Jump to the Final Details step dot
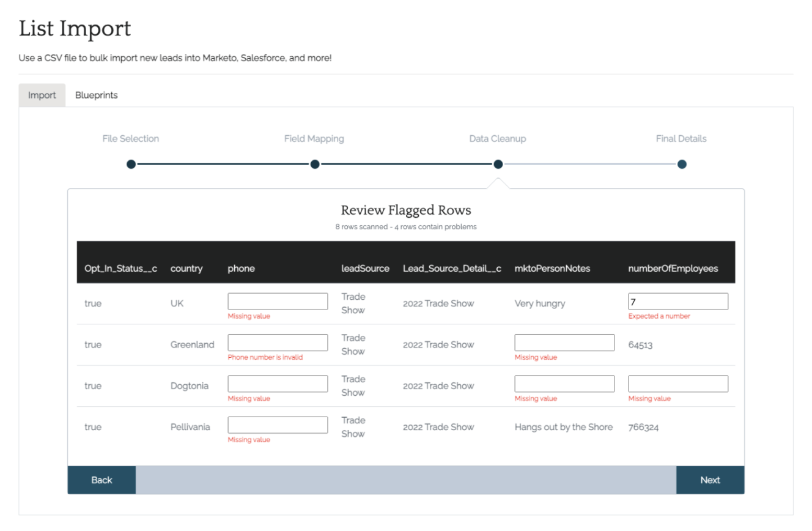The image size is (812, 531). coord(682,164)
